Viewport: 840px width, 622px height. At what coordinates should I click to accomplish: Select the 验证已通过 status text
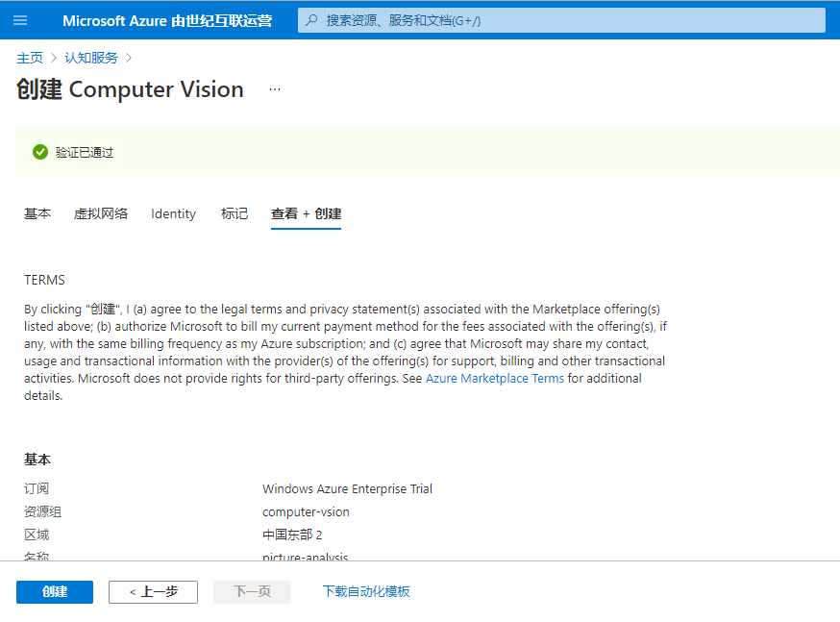point(85,153)
